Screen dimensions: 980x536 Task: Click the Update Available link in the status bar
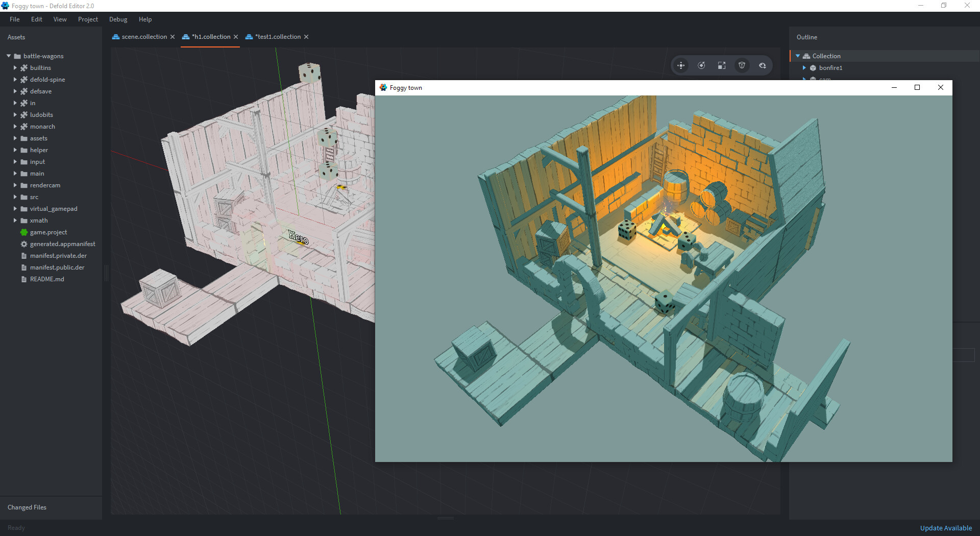coord(946,528)
